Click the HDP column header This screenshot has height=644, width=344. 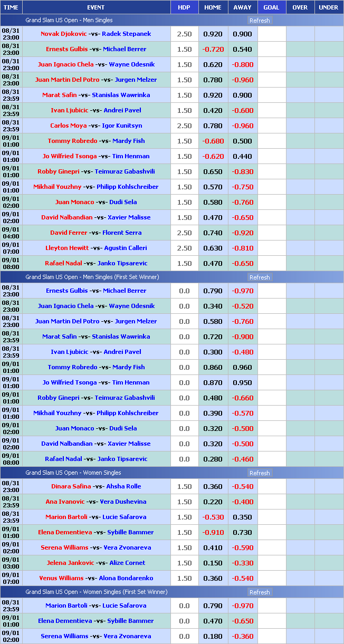184,7
